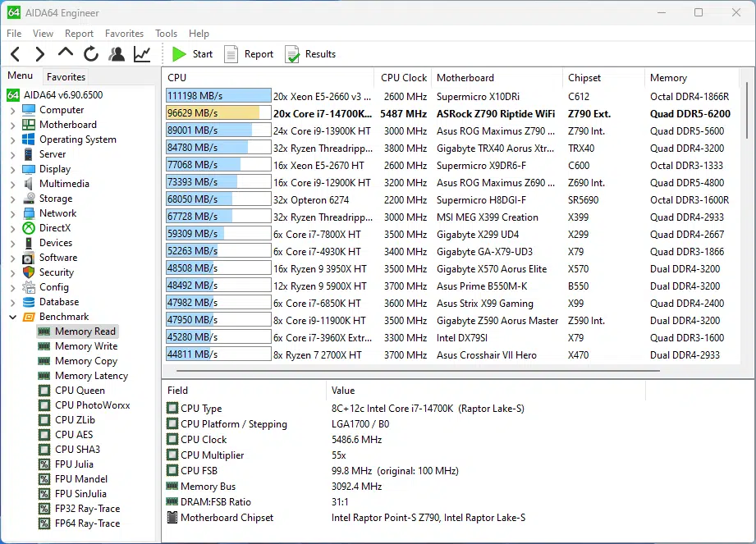Click the Report button in toolbar
Screen dimensions: 756x544
[249, 54]
